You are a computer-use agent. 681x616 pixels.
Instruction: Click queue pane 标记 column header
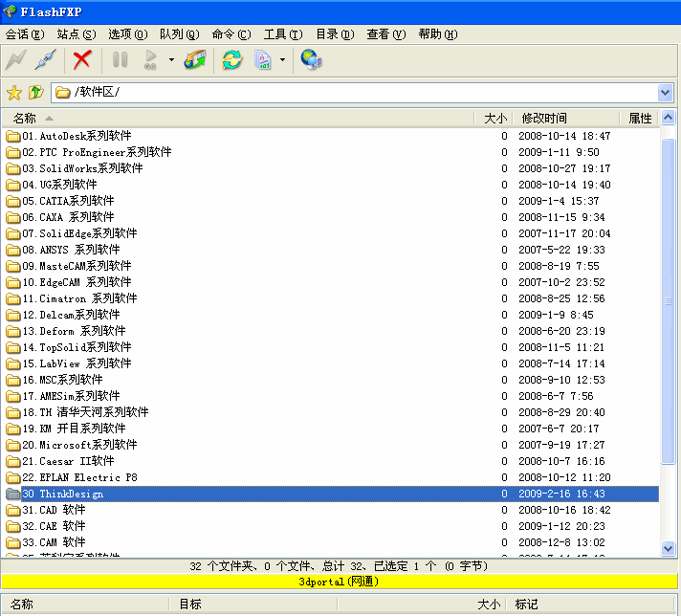tap(591, 604)
